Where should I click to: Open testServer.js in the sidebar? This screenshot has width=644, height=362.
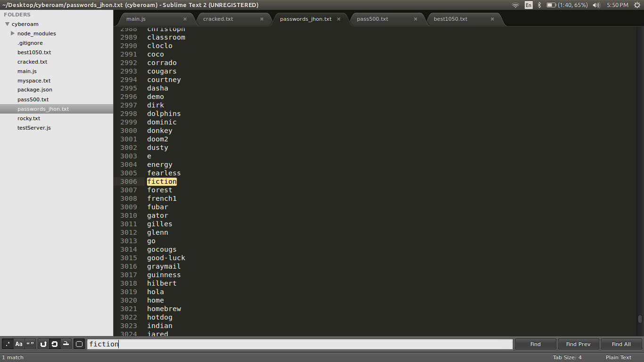click(x=34, y=128)
